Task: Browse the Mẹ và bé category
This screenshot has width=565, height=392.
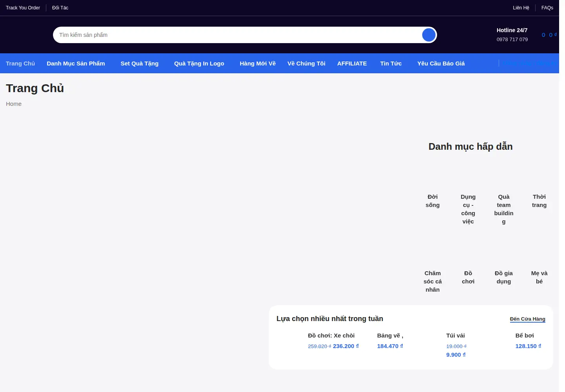Action: click(539, 277)
